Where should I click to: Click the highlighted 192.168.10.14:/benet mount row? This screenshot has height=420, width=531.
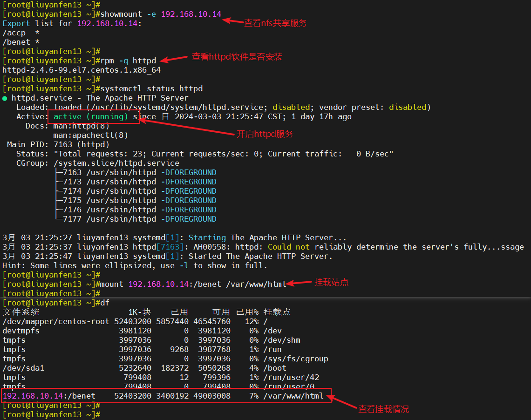click(x=165, y=396)
